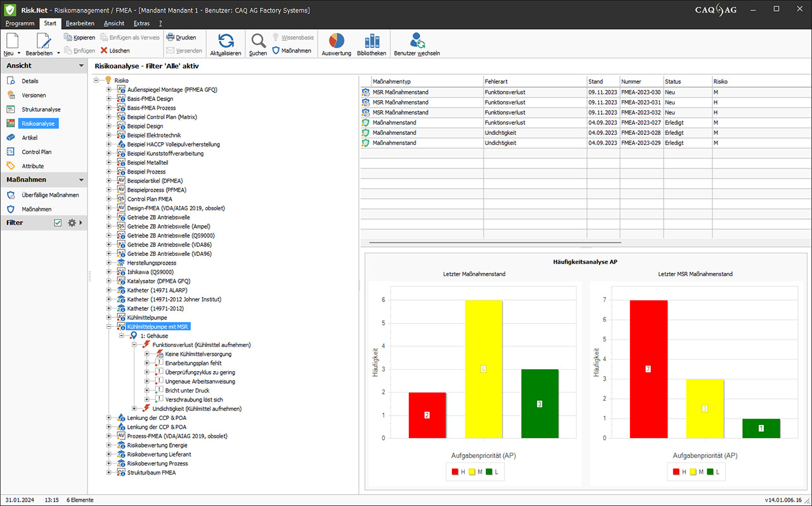
Task: Open the Bibliotheken books icon
Action: pyautogui.click(x=371, y=41)
